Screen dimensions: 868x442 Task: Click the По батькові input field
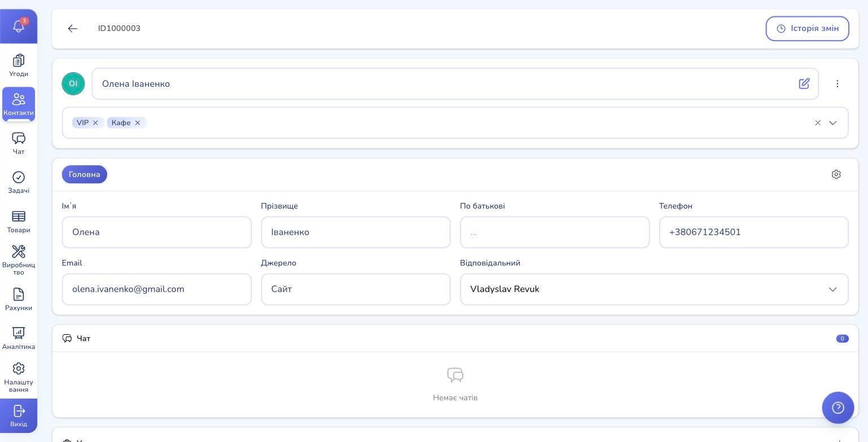click(x=555, y=232)
